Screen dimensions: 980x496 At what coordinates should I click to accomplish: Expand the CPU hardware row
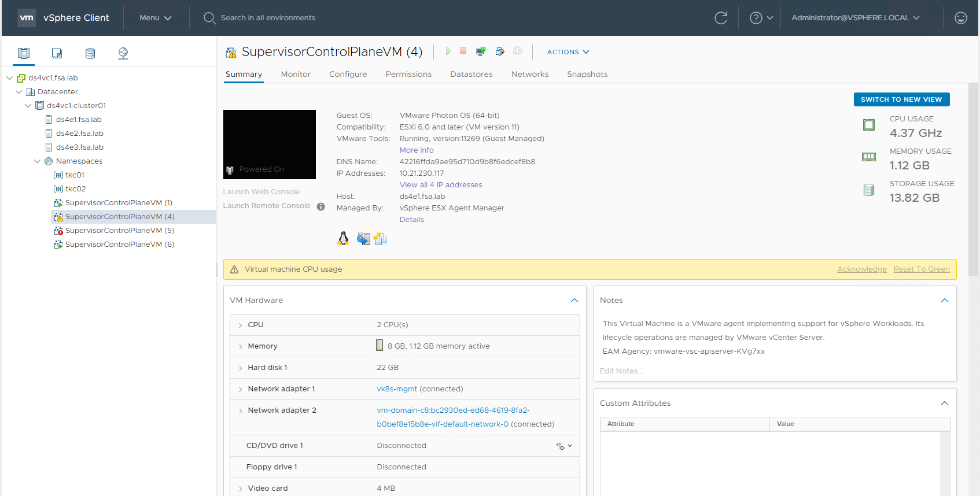click(x=240, y=325)
